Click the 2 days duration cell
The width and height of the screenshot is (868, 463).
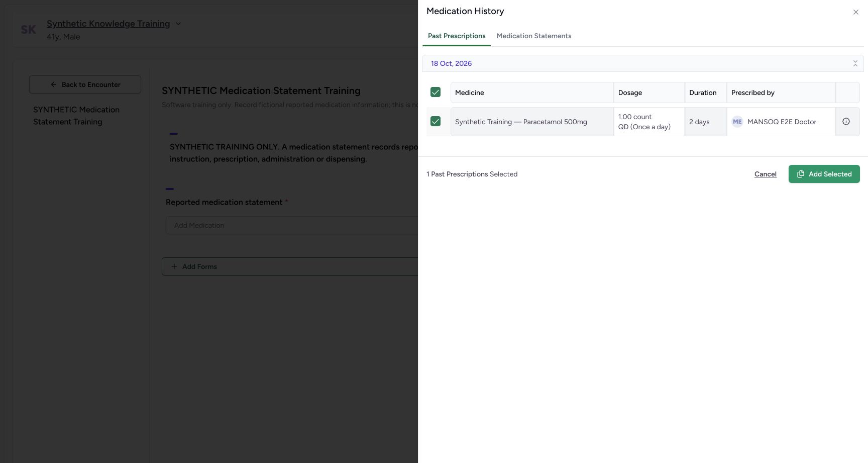705,122
